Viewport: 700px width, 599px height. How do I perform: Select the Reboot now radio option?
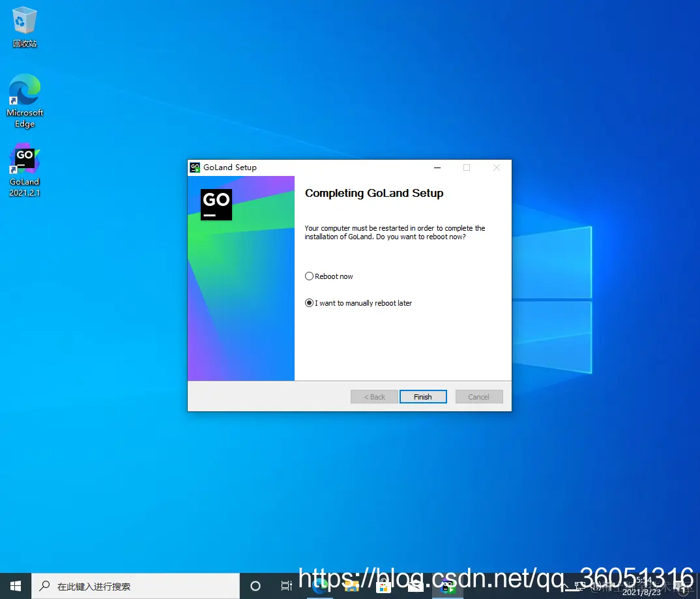coord(328,276)
